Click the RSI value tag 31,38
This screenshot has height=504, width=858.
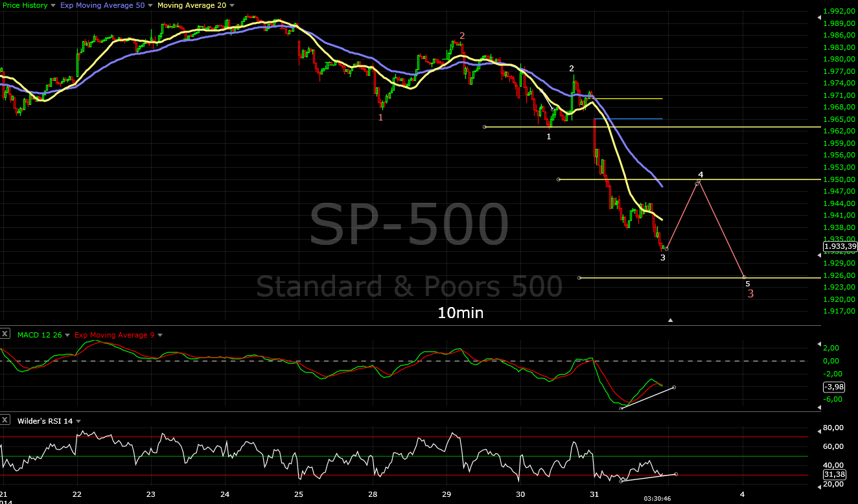click(833, 474)
